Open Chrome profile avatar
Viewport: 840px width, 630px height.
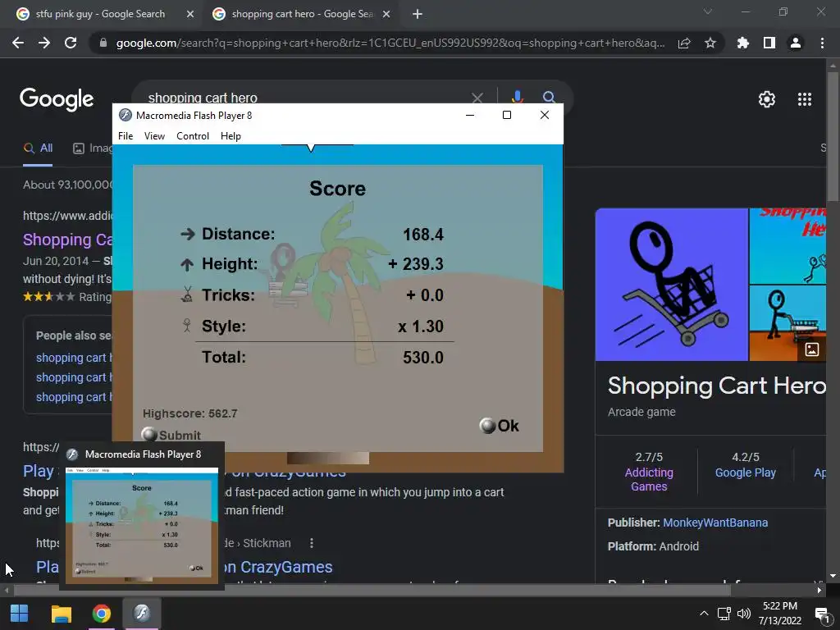(796, 43)
